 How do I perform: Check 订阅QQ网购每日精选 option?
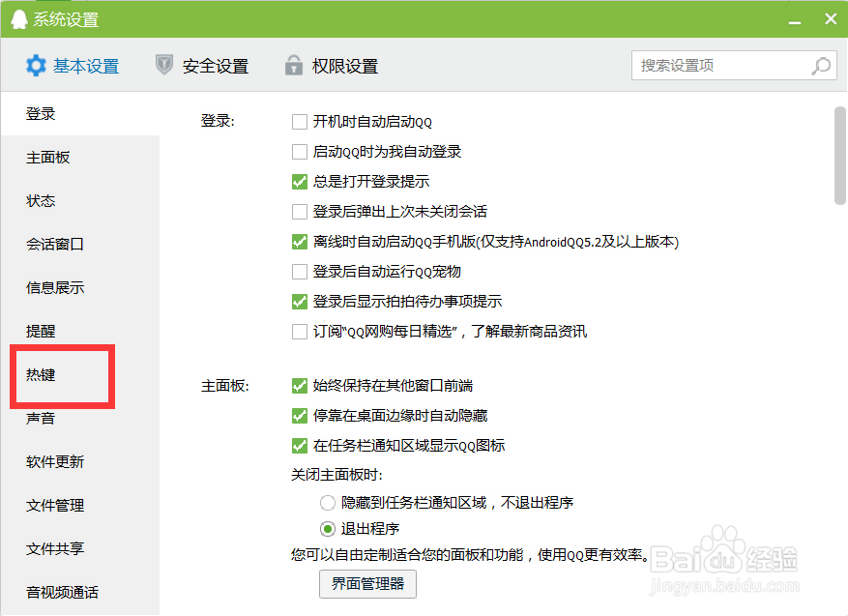300,331
